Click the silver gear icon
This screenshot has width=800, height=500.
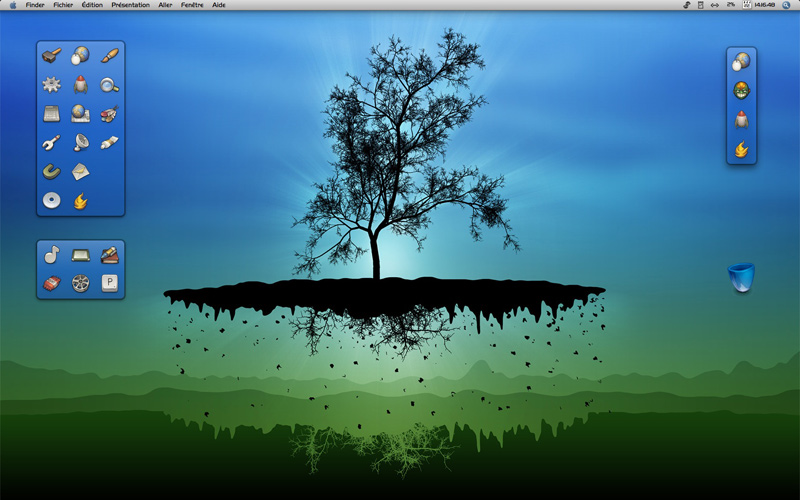(52, 84)
